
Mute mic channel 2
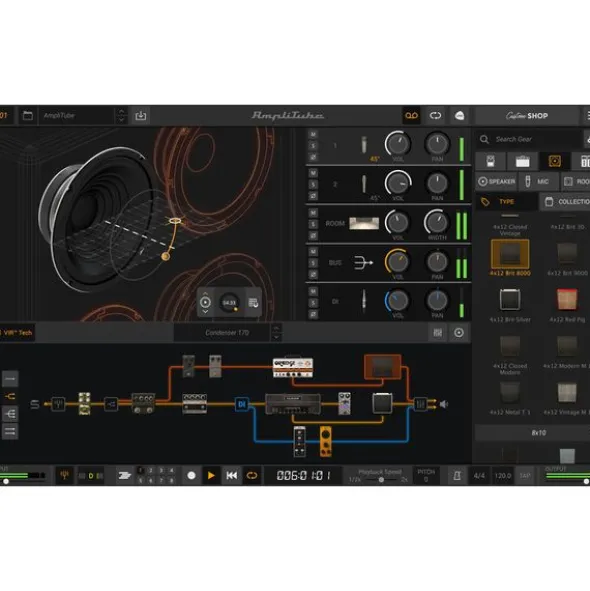point(313,173)
